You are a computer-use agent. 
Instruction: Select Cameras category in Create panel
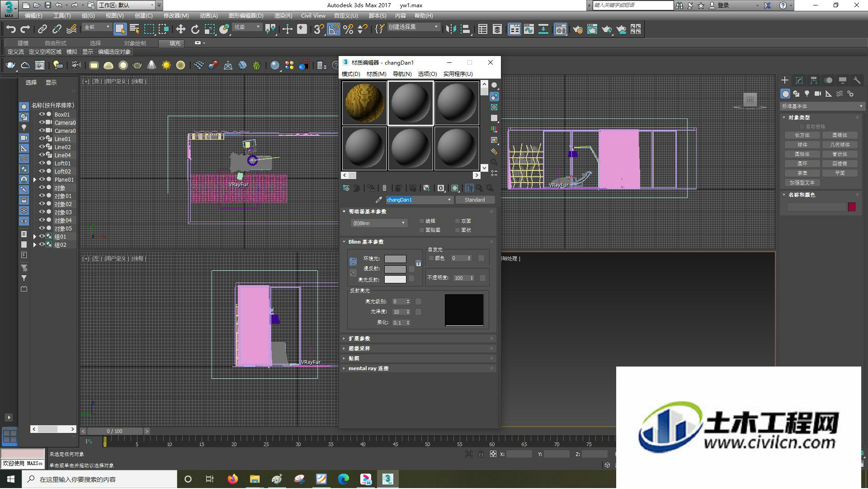818,94
